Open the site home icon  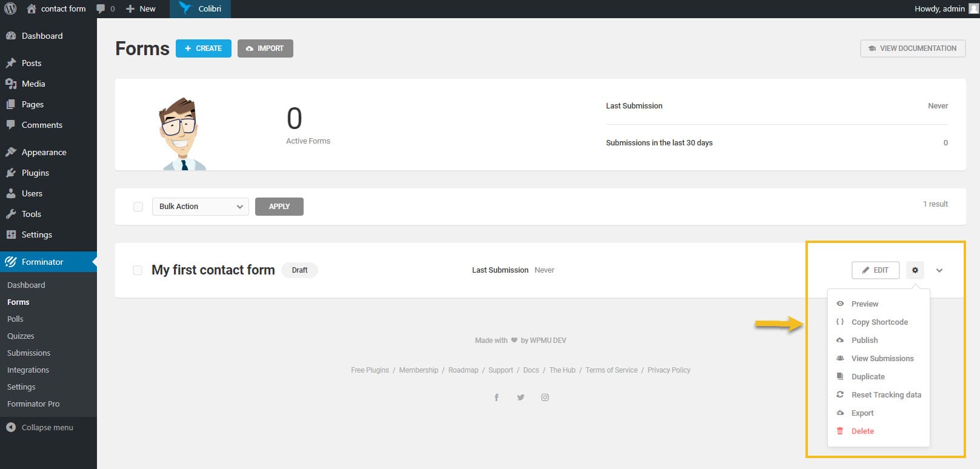coord(32,8)
